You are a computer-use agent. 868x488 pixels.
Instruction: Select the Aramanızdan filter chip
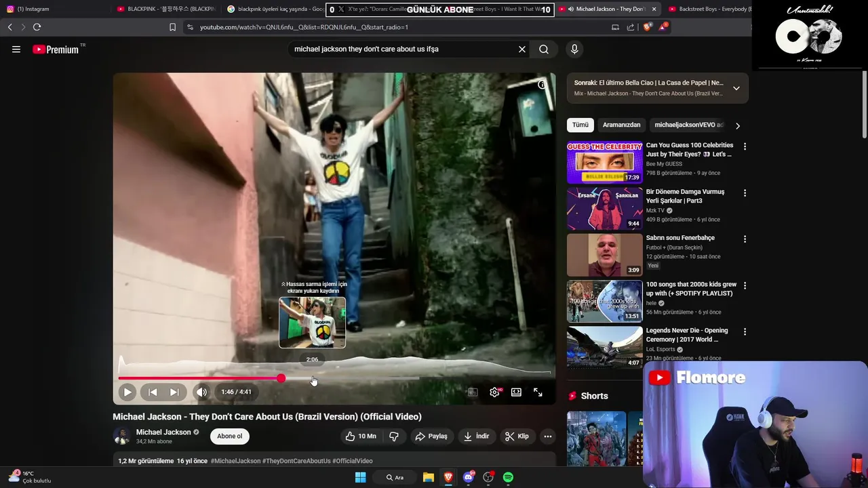pyautogui.click(x=621, y=125)
